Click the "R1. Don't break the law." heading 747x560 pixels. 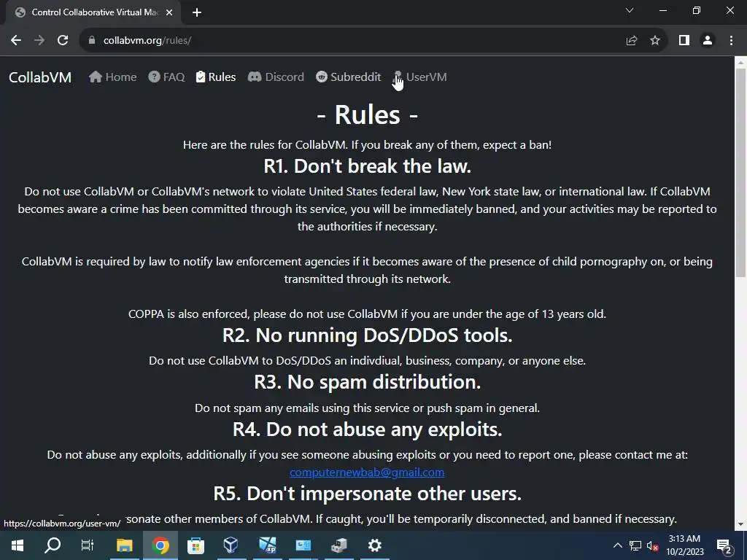pos(367,166)
